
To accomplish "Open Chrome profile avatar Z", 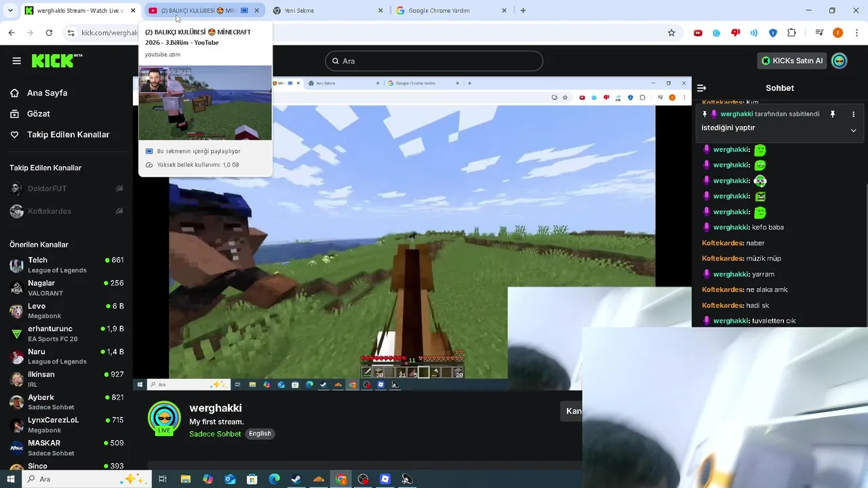I will (x=838, y=33).
